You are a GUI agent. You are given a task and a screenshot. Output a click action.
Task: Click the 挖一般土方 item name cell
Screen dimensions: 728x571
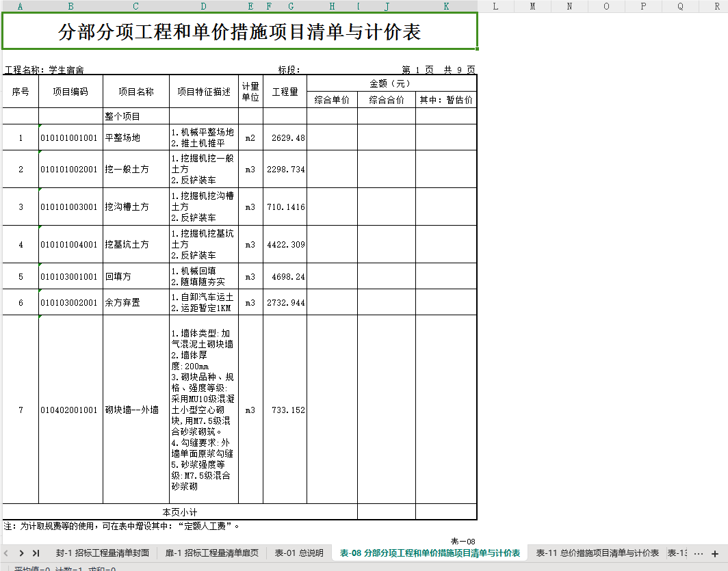click(x=136, y=170)
